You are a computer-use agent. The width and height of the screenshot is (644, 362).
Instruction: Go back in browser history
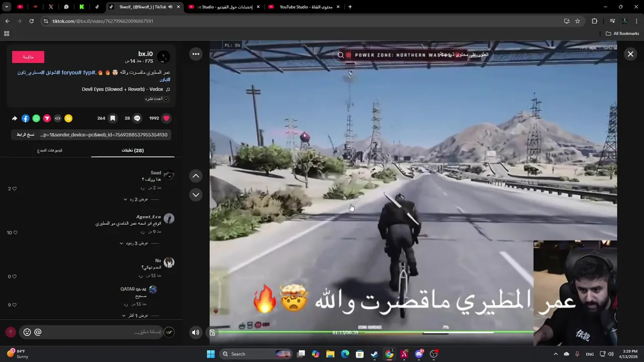[x=7, y=21]
